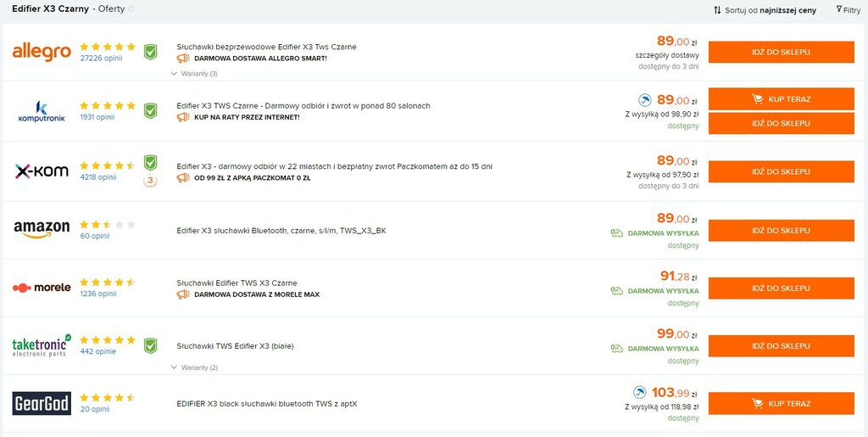The image size is (868, 437).
Task: Click the megaphone icon in Morele offer
Action: point(183,294)
